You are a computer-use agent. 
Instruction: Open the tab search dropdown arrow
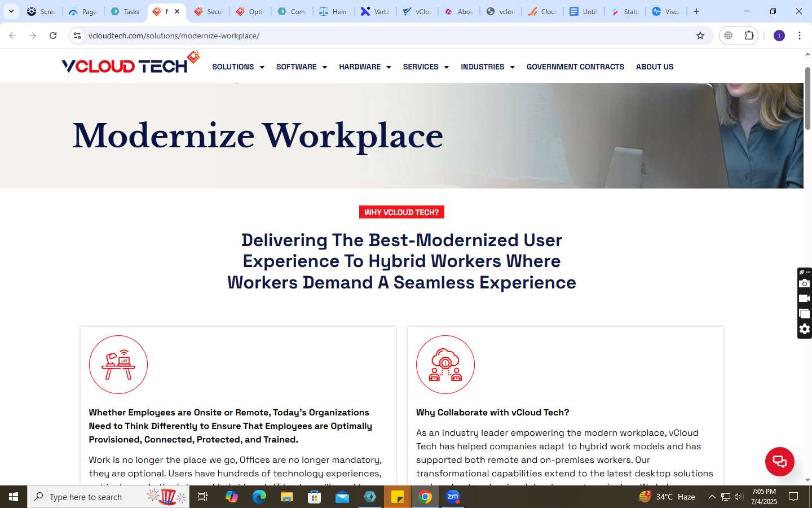pyautogui.click(x=11, y=11)
